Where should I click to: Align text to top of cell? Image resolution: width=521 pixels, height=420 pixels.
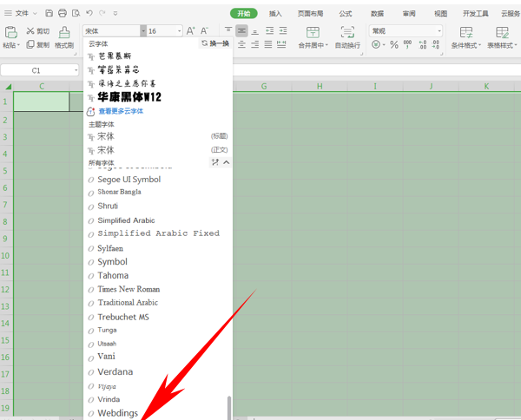tap(228, 31)
